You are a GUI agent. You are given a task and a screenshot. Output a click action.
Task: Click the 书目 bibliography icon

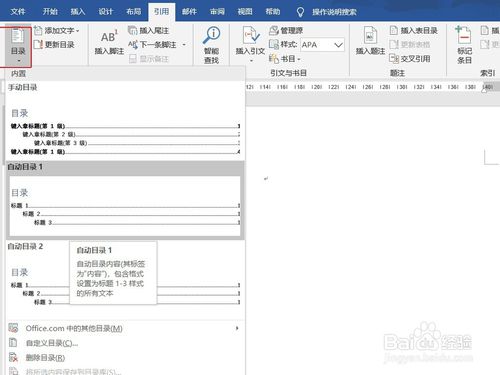click(274, 59)
